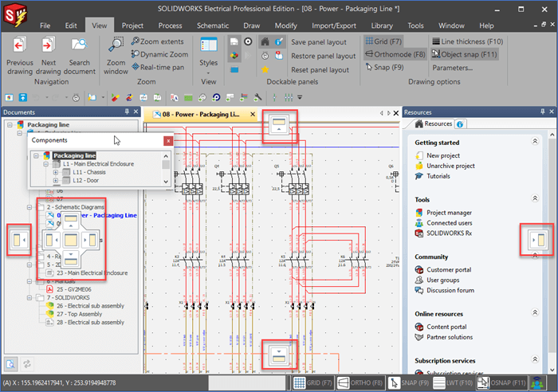This screenshot has height=392, width=558.
Task: Go to the Next drawing
Action: (x=48, y=57)
